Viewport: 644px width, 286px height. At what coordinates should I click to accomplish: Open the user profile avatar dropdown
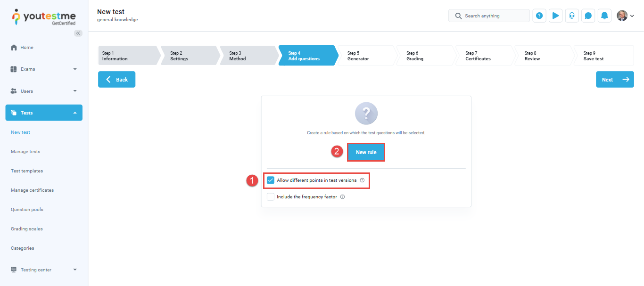point(625,16)
